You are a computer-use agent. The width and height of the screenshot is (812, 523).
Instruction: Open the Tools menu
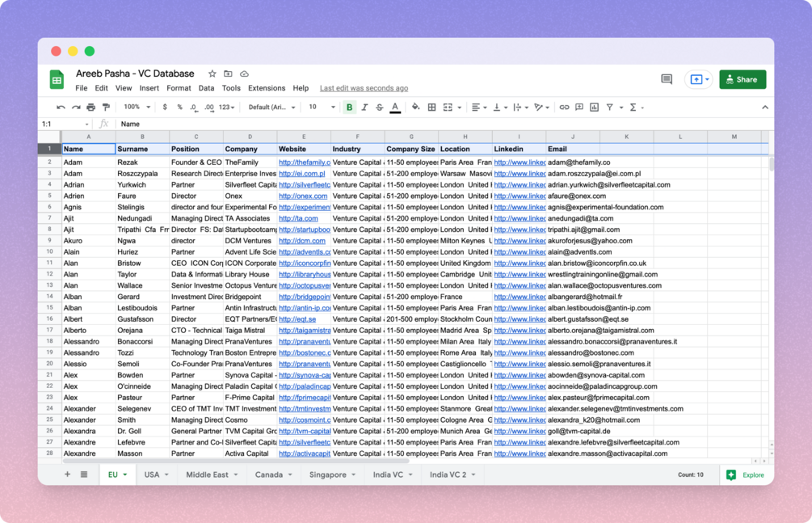[231, 88]
